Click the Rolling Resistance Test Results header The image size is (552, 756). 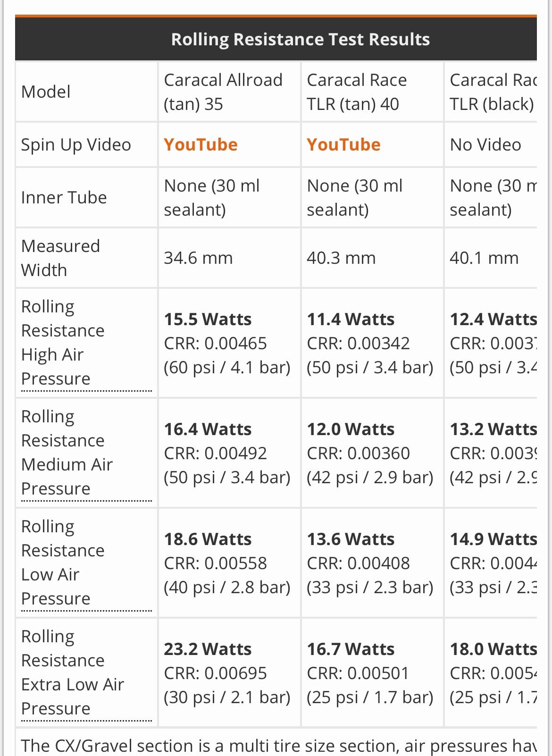pyautogui.click(x=300, y=39)
